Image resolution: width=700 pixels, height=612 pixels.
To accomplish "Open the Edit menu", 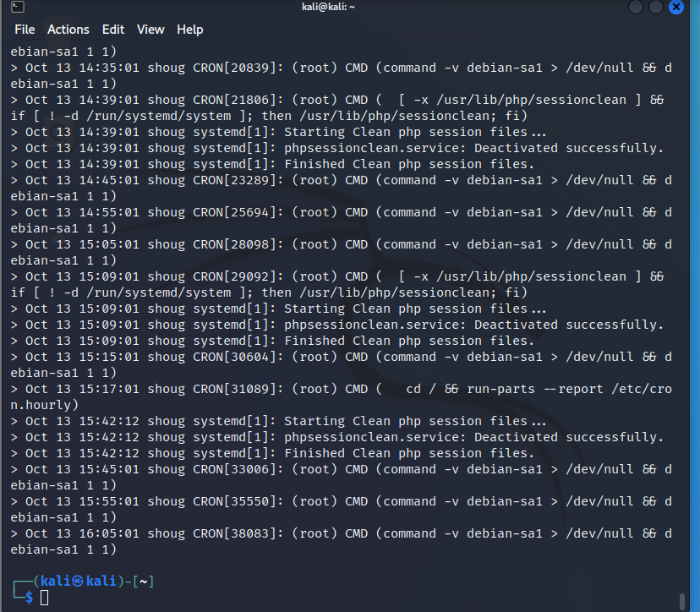I will pyautogui.click(x=112, y=30).
